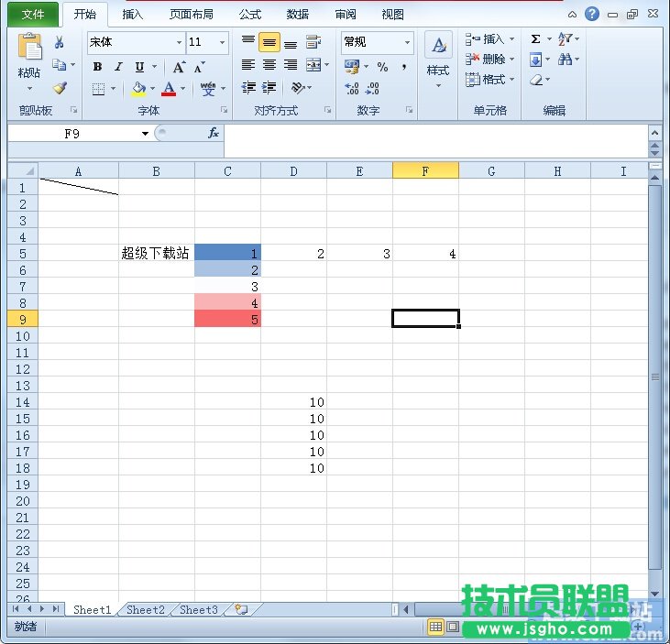Click the Cut scissors icon
The width and height of the screenshot is (670, 644).
pyautogui.click(x=60, y=43)
